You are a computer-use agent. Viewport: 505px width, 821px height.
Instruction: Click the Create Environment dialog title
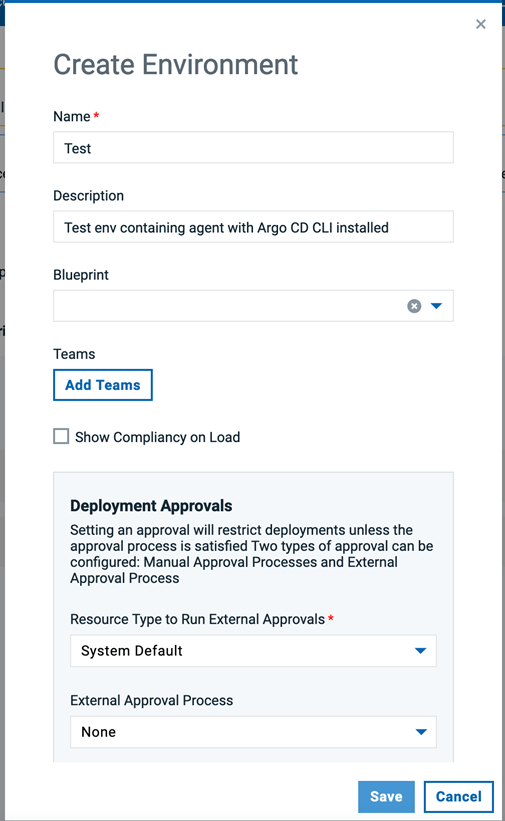[x=175, y=65]
